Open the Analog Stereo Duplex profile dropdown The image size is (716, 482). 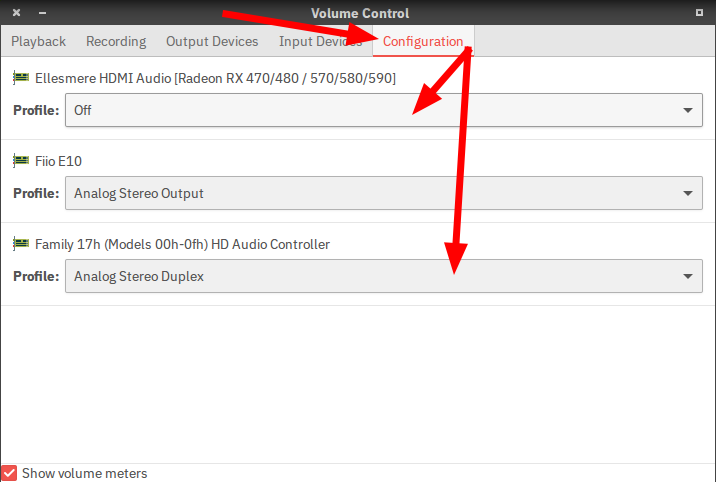(384, 276)
